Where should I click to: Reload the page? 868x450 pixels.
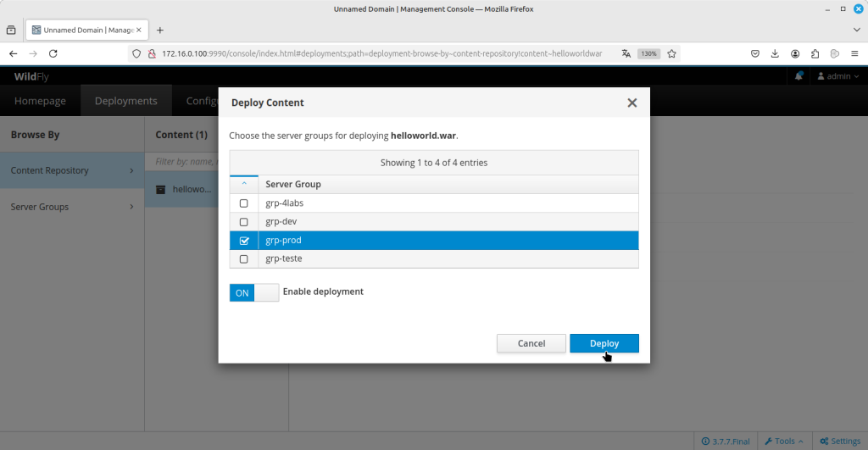tap(53, 53)
